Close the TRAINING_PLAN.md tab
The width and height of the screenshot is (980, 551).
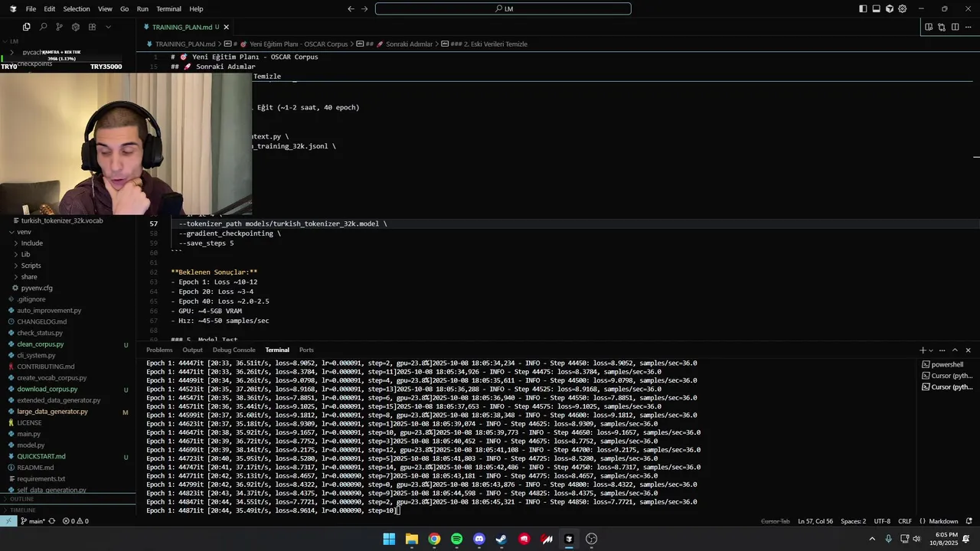(226, 27)
